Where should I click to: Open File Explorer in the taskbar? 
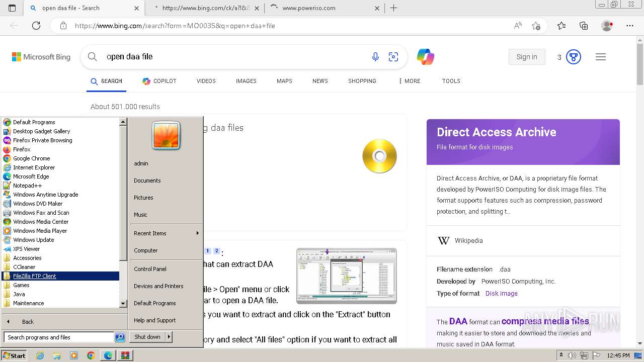click(57, 355)
